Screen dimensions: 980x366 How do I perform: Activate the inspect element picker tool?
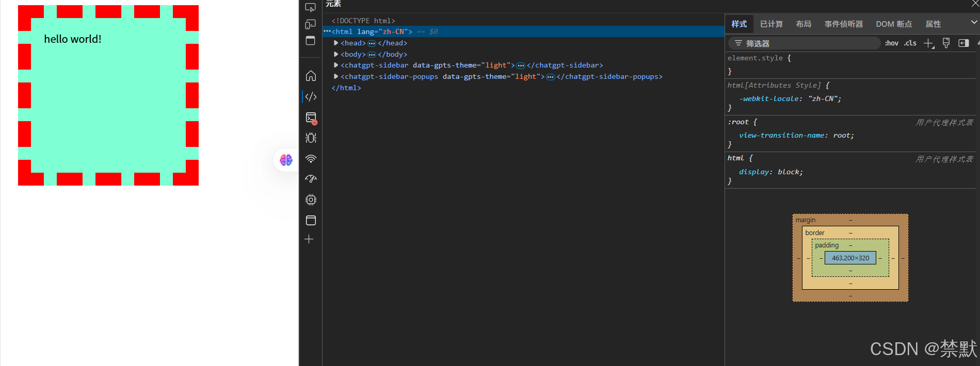point(311,7)
